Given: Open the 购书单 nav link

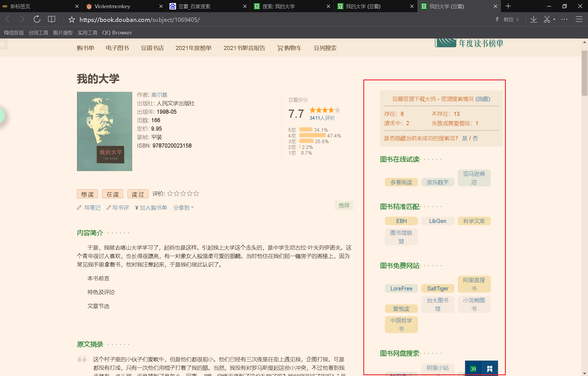Looking at the screenshot, I should (85, 48).
